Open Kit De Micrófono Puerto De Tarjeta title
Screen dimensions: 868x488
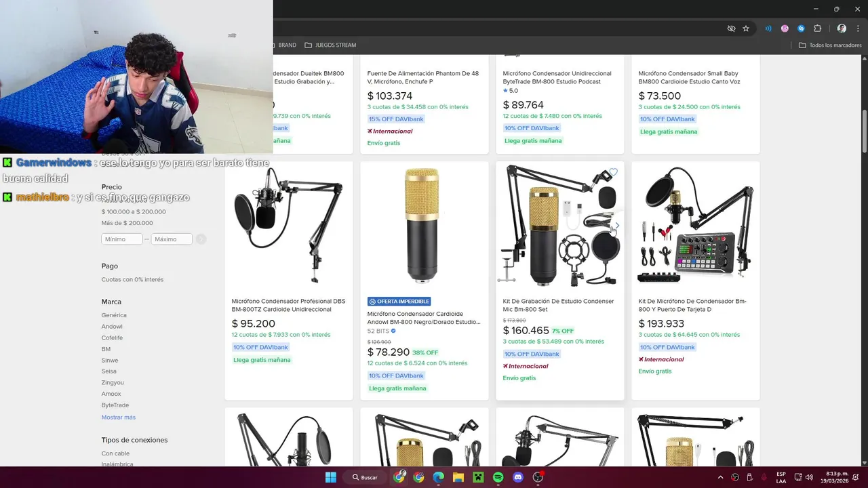tap(692, 305)
